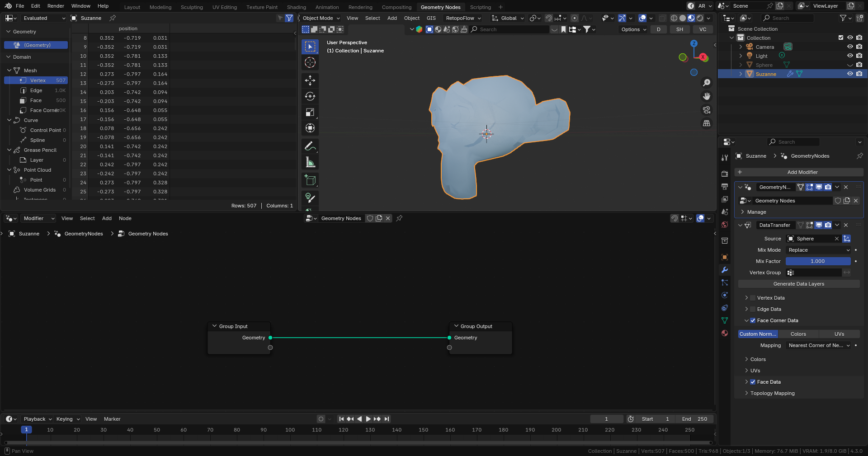Switch to the Scripting workspace tab
The height and width of the screenshot is (456, 868).
point(480,7)
